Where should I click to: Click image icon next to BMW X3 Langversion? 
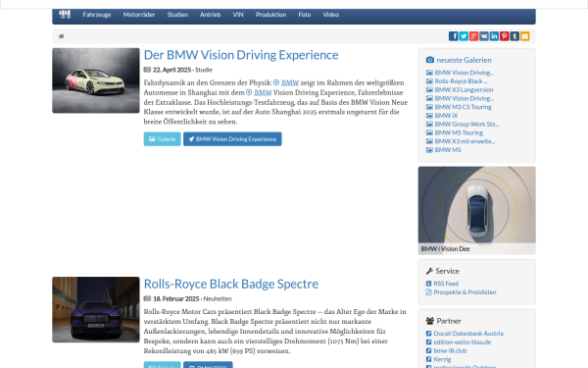point(429,89)
